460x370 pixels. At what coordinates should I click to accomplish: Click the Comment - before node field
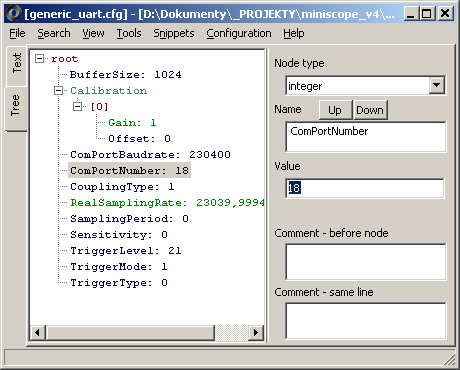point(366,262)
